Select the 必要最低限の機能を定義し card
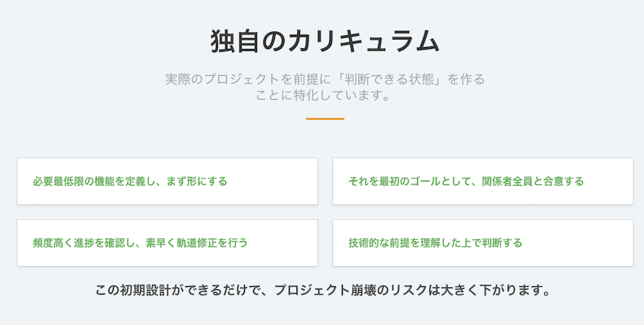Image resolution: width=644 pixels, height=325 pixels. [167, 182]
